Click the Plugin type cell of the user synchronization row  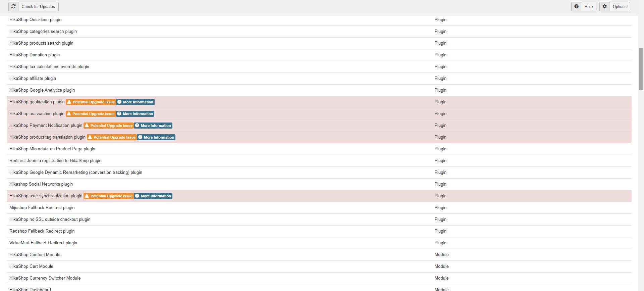pos(440,196)
